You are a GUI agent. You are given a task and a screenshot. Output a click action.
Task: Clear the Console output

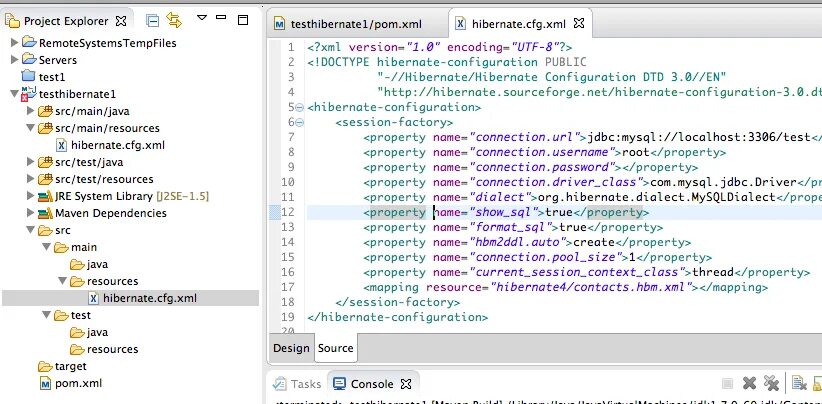799,384
